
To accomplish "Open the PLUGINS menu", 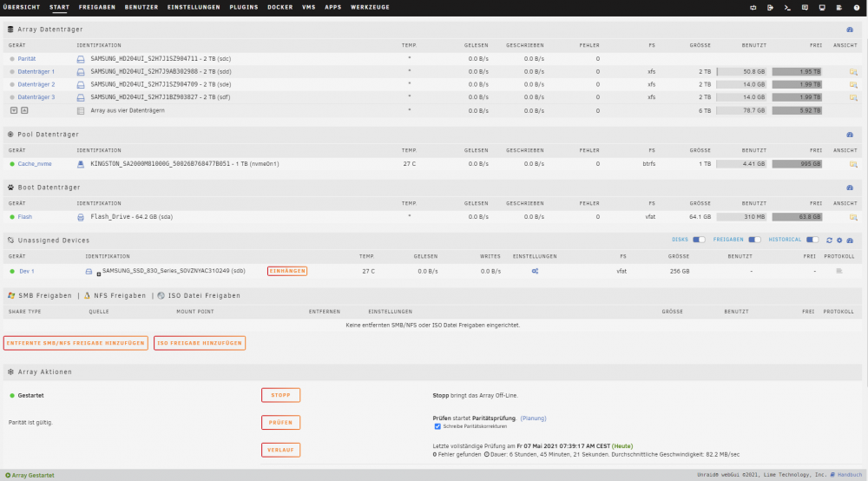I will click(244, 7).
